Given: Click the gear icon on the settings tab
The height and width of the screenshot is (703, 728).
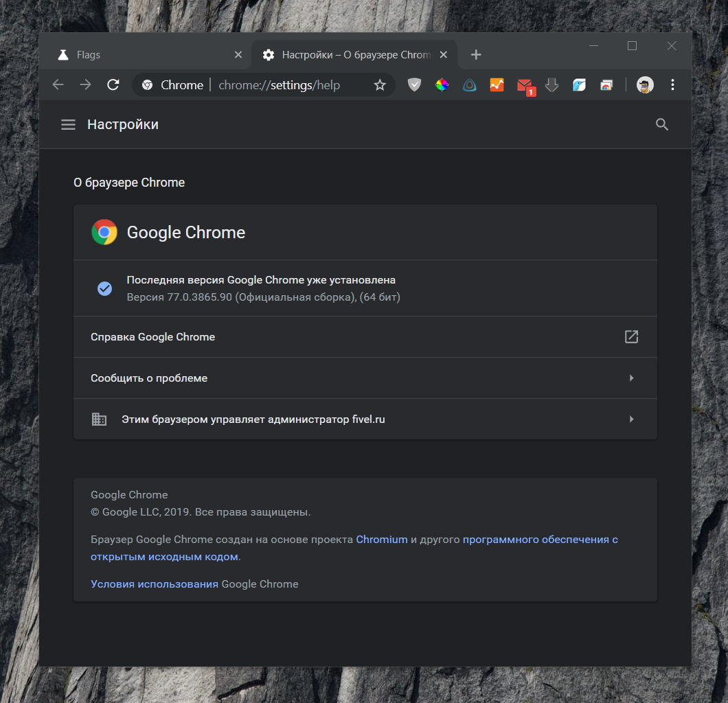Looking at the screenshot, I should click(x=268, y=55).
